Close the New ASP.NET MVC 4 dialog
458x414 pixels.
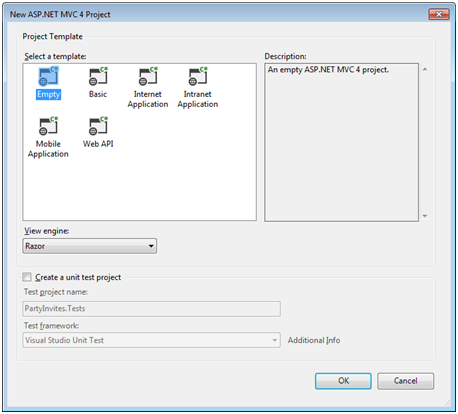coord(439,14)
